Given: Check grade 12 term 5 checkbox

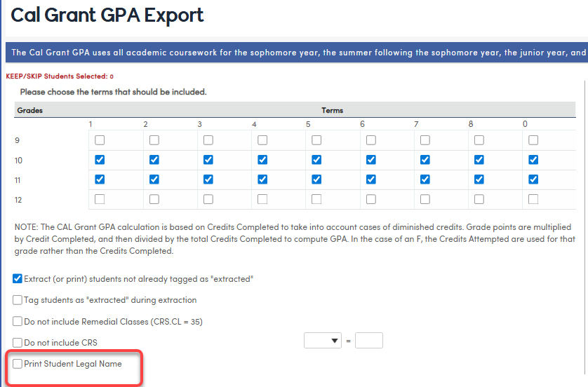Looking at the screenshot, I should coord(316,199).
